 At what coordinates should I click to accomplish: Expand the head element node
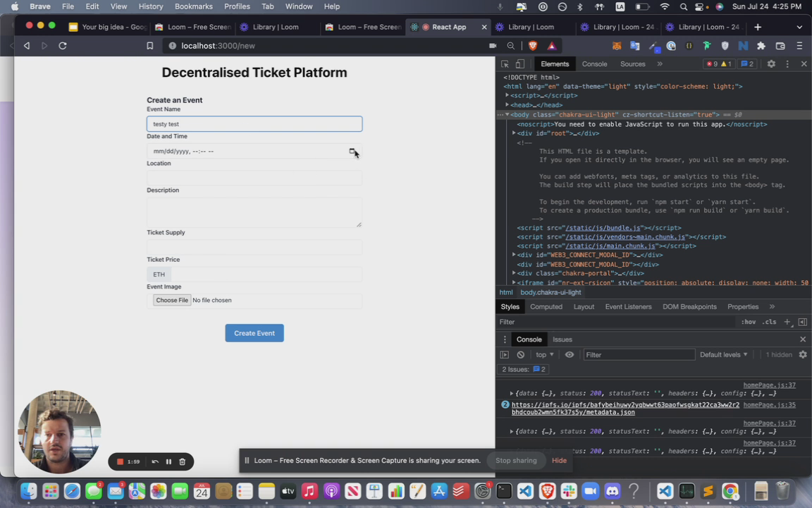click(x=508, y=104)
